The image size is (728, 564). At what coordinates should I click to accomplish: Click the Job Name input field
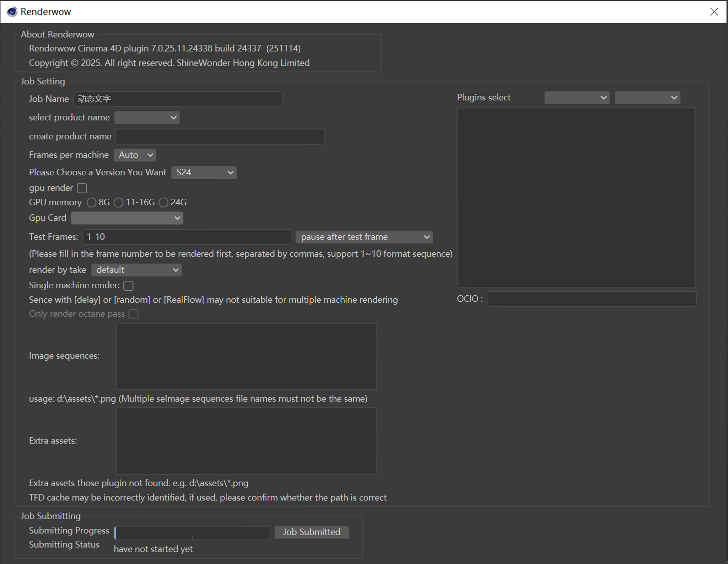tap(178, 99)
